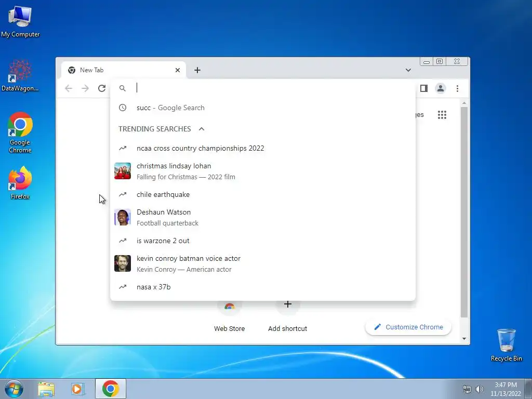Click the network tray icon
Screen dimensions: 532x399
467,389
